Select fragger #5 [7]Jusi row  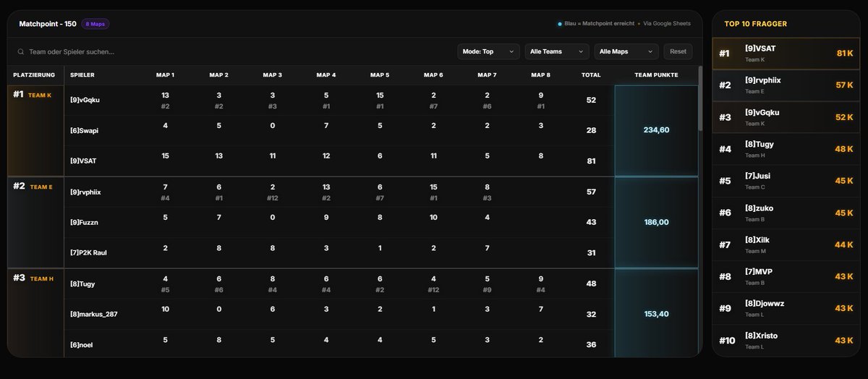pos(788,181)
